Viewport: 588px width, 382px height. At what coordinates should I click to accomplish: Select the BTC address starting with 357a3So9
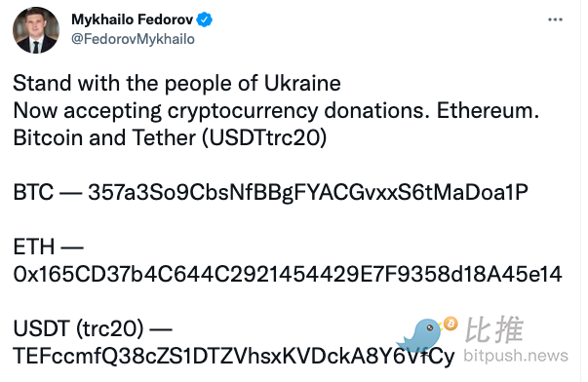tap(308, 192)
